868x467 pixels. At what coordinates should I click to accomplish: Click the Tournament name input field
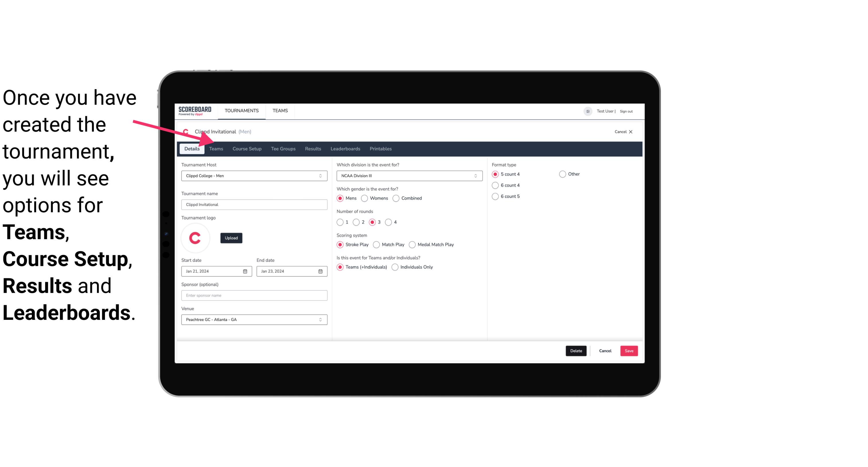tap(254, 204)
